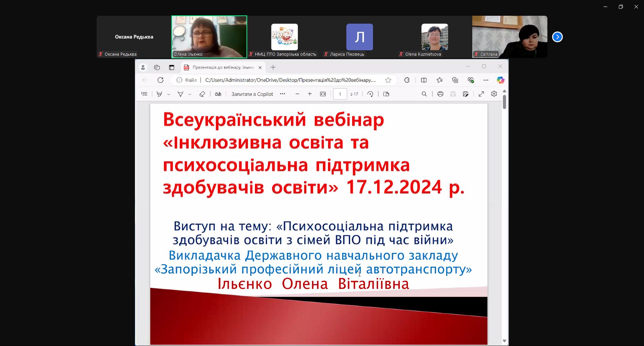Click Запитати в Copilot button
The width and height of the screenshot is (644, 346).
[x=252, y=94]
